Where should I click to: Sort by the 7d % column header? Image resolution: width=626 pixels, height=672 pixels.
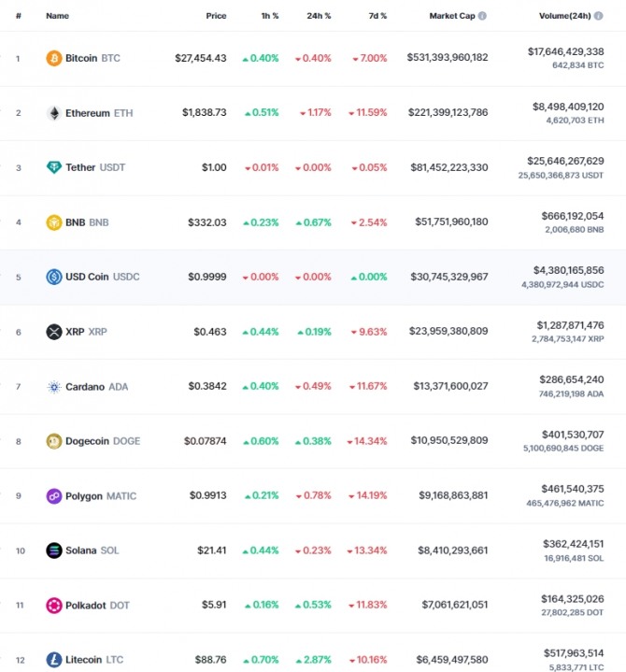pyautogui.click(x=377, y=16)
